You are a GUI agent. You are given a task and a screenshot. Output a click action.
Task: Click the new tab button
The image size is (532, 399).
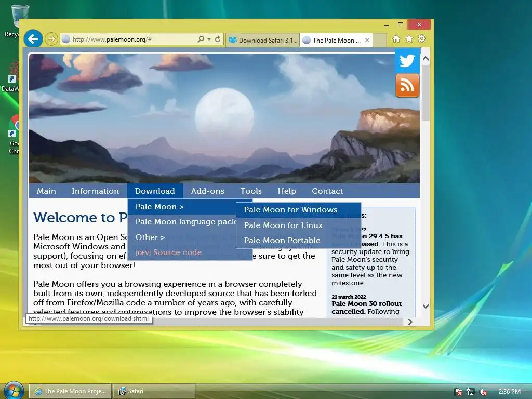click(380, 40)
